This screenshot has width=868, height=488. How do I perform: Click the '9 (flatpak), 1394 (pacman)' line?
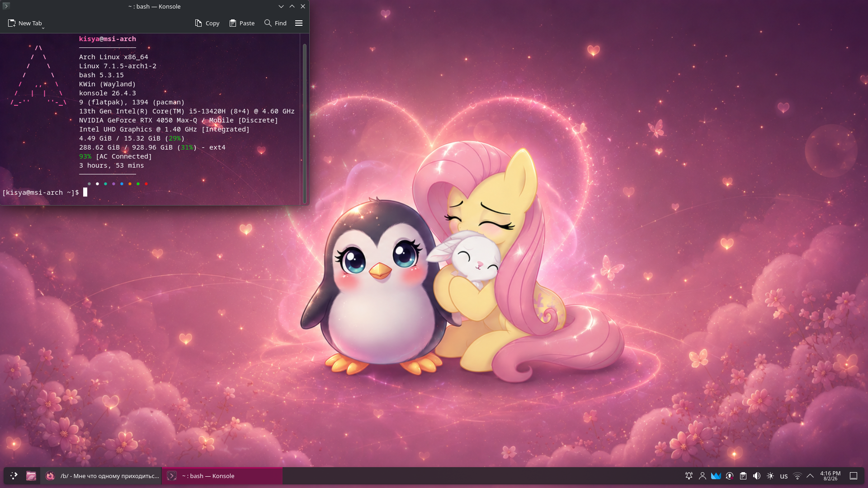[x=132, y=102]
